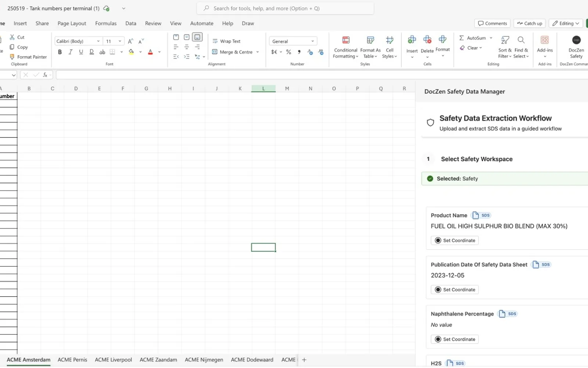
Task: Click into the formula bar
Action: (322, 75)
